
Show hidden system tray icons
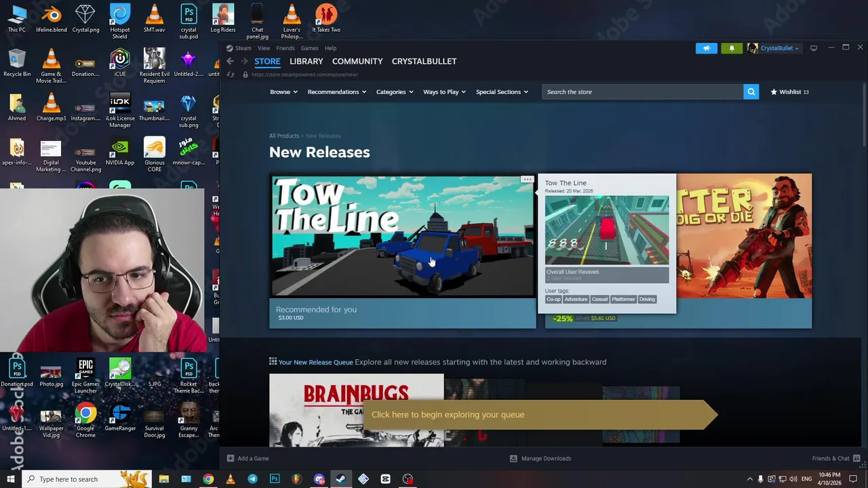pos(750,479)
